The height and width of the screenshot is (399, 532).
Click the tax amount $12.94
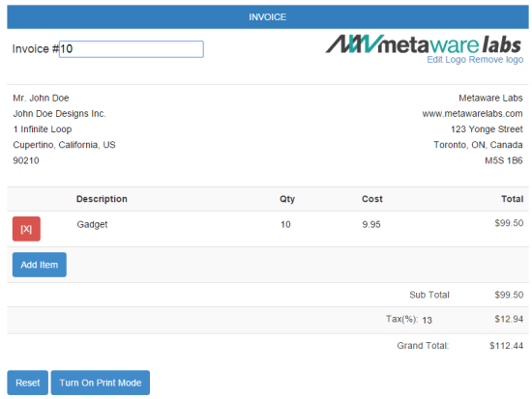point(509,319)
